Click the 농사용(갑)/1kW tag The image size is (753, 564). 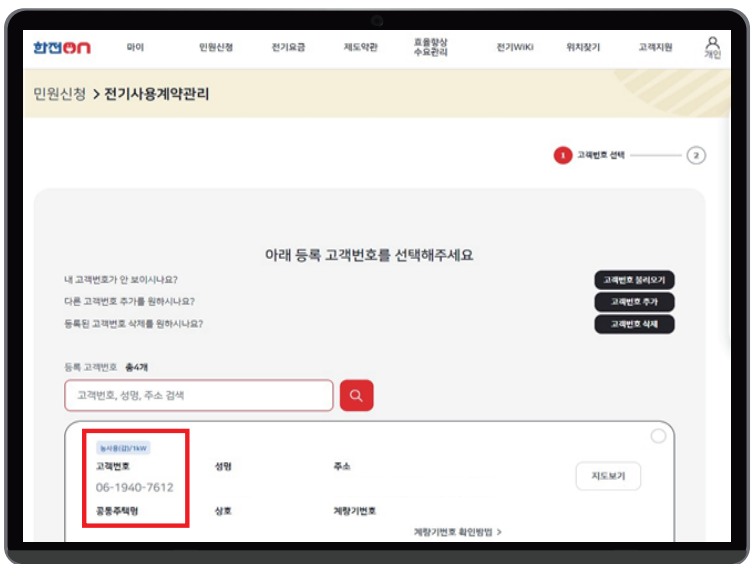(x=123, y=448)
